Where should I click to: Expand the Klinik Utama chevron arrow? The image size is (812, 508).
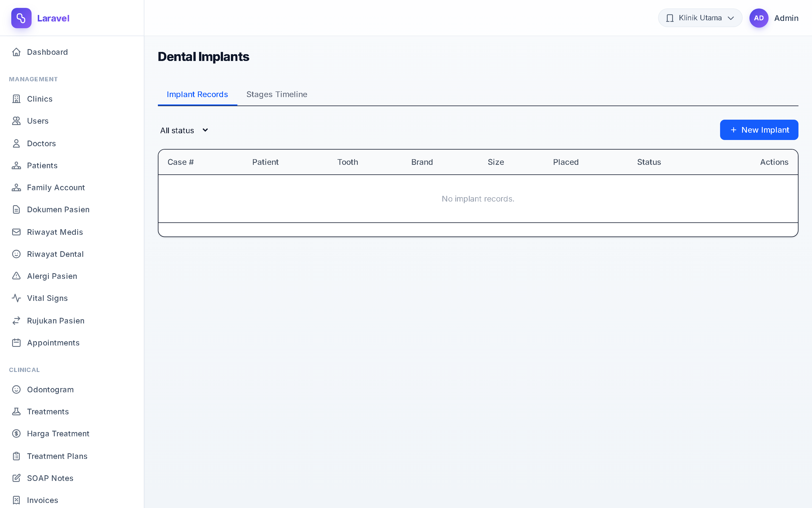(x=731, y=18)
